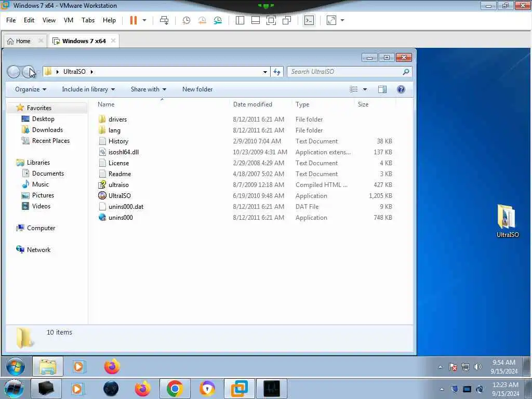Open the Help menu
This screenshot has width=532, height=399.
109,20
